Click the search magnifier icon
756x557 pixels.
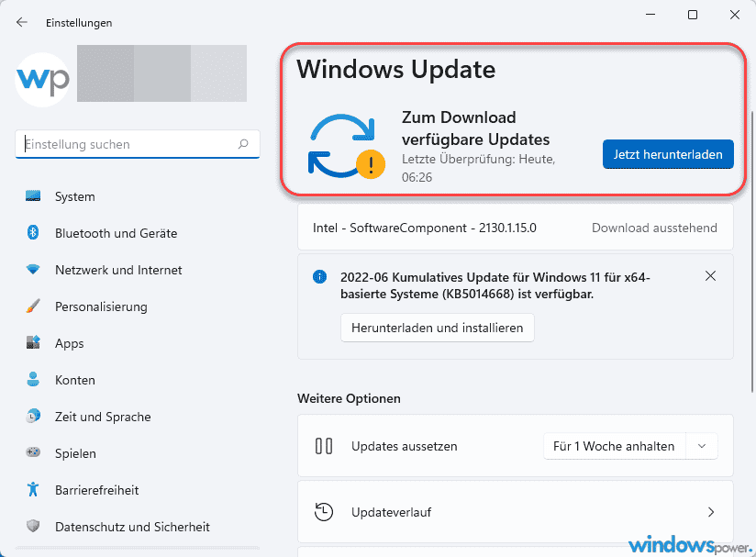click(x=243, y=144)
